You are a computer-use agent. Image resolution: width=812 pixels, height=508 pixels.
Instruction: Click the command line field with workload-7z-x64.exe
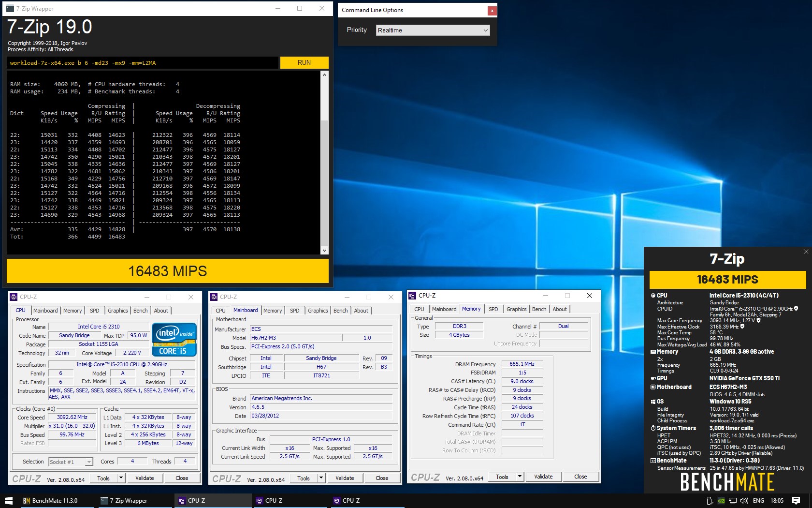[x=143, y=63]
